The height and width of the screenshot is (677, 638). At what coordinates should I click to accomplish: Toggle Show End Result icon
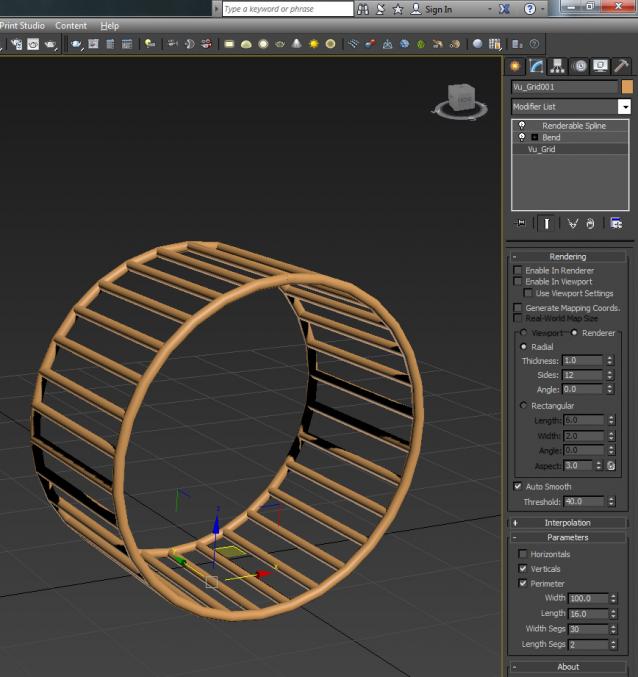548,224
